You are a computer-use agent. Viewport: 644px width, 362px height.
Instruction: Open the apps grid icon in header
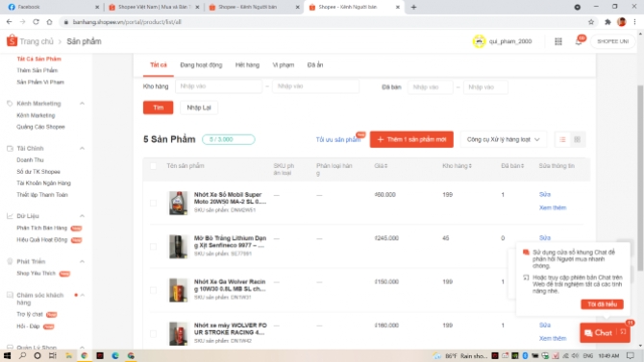(558, 41)
